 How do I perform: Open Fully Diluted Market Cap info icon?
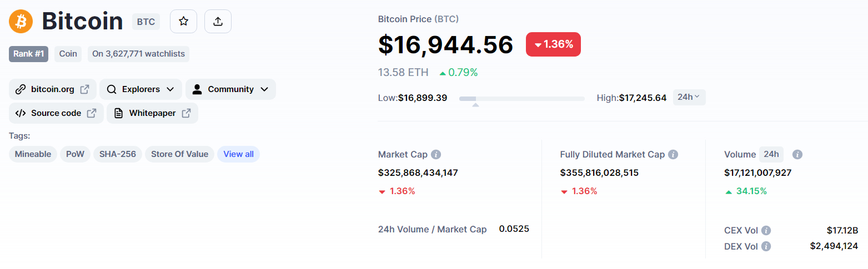[673, 155]
